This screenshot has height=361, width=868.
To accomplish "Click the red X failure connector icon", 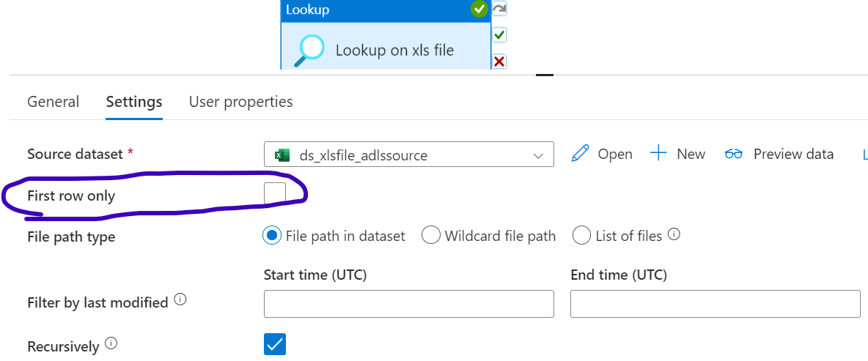I will point(499,62).
